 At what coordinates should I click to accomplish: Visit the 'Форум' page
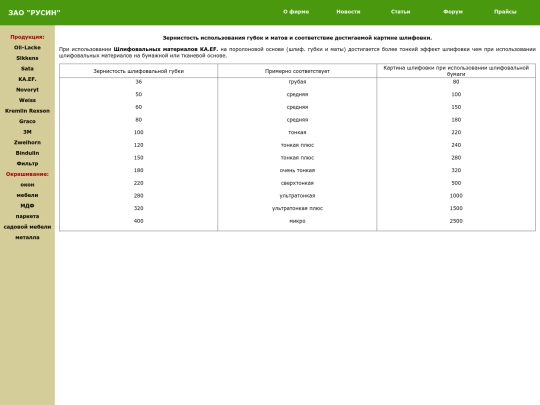click(x=453, y=12)
